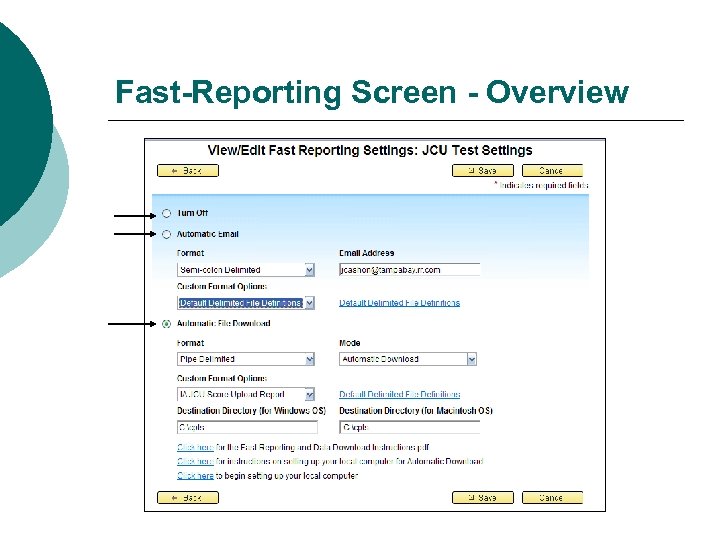720x540 pixels.
Task: Click the 'Email Address' label
Action: (366, 253)
